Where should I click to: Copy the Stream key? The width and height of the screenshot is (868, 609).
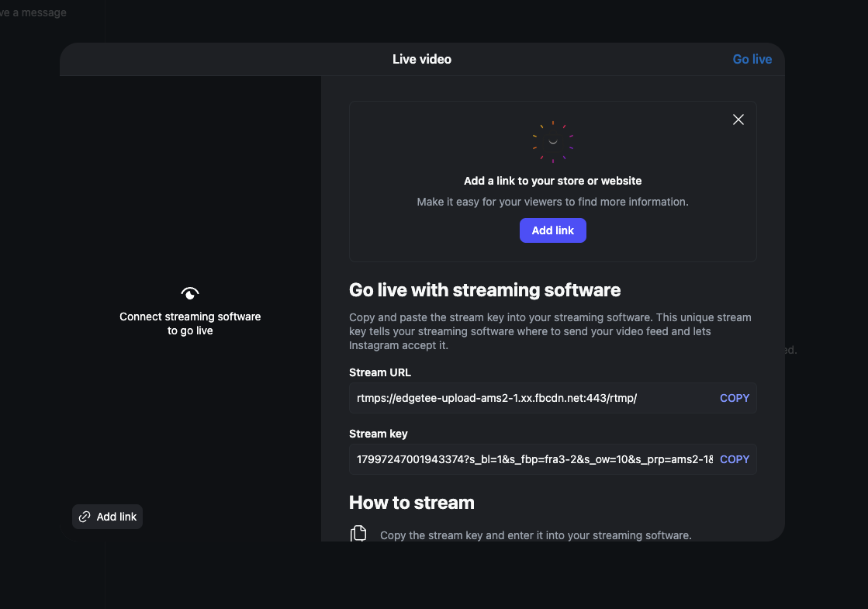pos(734,459)
